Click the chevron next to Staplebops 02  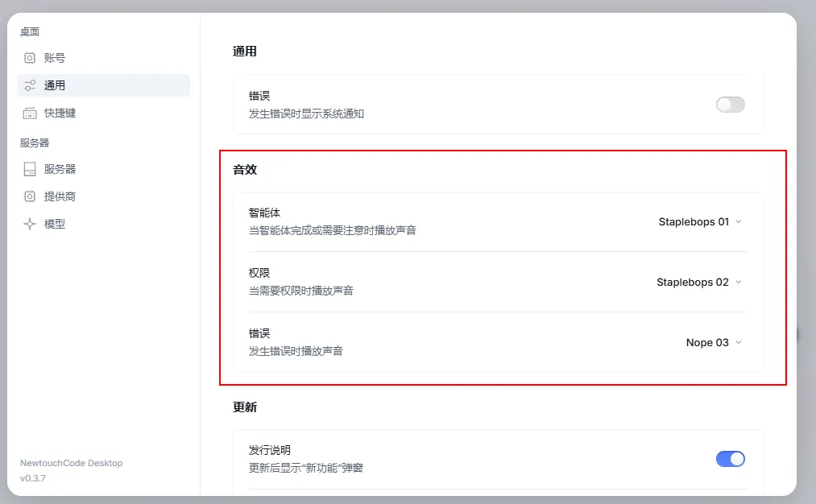coord(739,283)
